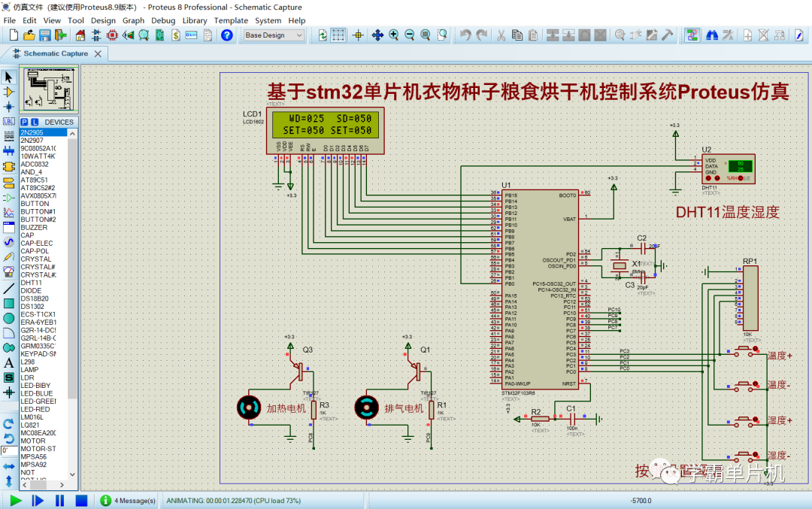Viewport: 812px width, 509px height.
Task: Advance the simulation with the Step button
Action: pos(38,500)
